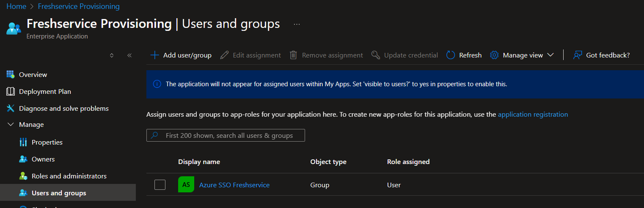Click the green AS group avatar
644x208 pixels.
click(186, 185)
